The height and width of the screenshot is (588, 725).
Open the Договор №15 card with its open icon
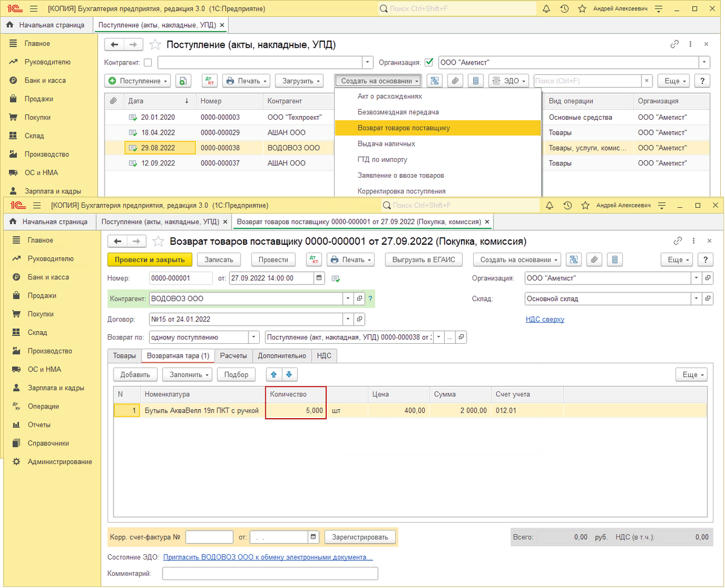click(x=359, y=318)
